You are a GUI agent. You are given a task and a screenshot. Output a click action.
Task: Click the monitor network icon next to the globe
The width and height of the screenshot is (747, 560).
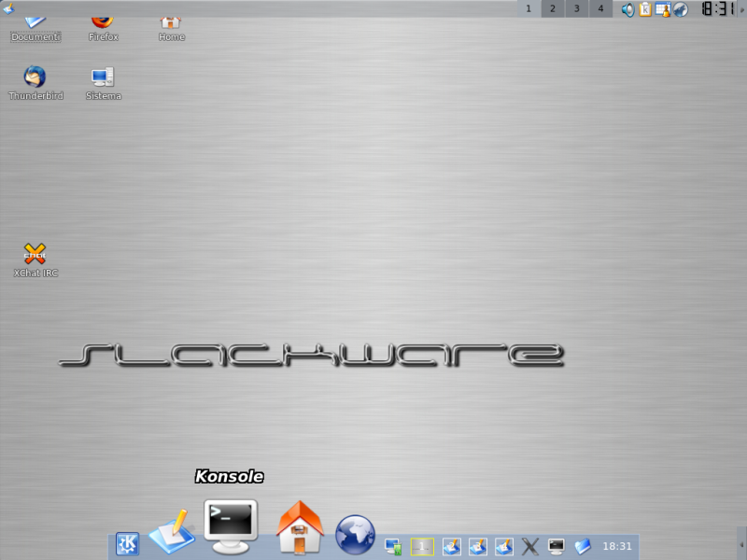point(393,547)
